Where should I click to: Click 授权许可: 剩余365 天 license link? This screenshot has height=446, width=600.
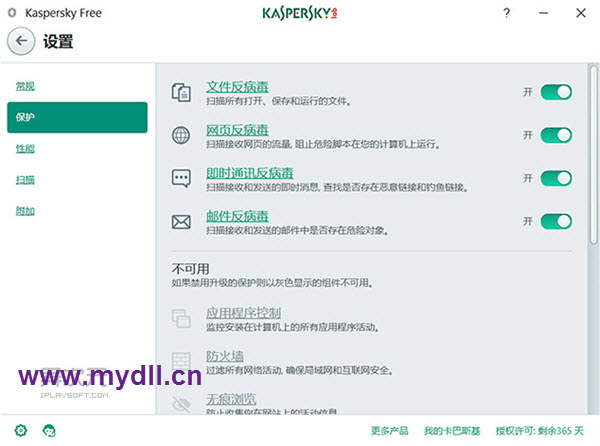tap(540, 431)
